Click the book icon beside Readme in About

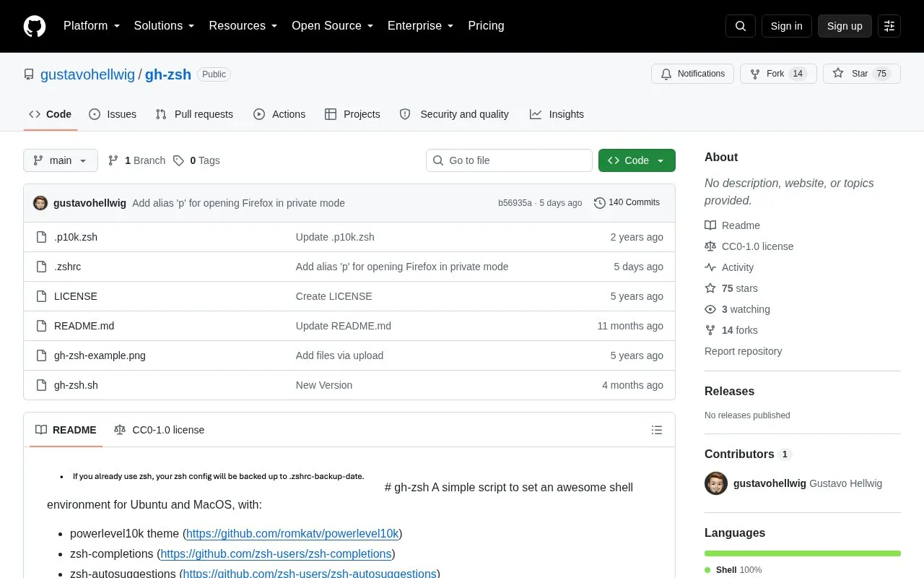point(710,225)
